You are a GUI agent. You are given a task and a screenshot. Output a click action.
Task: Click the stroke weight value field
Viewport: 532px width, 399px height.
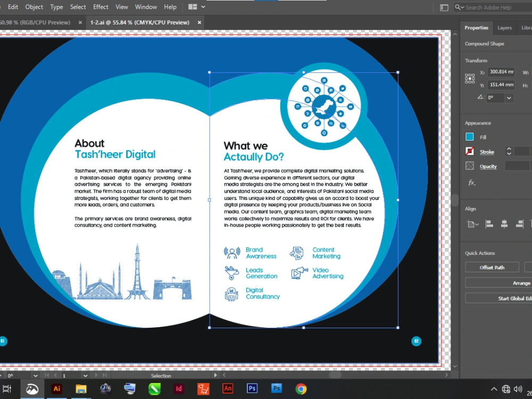click(521, 151)
